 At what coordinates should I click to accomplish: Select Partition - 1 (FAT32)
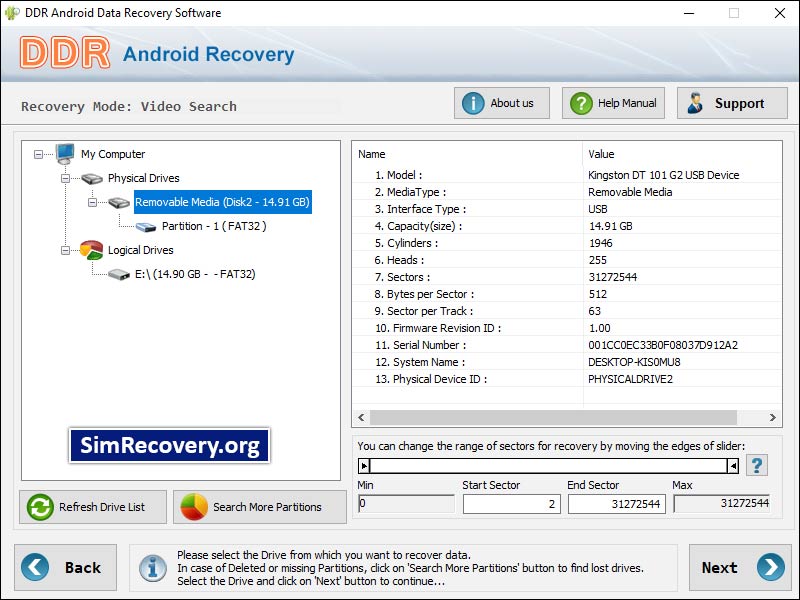click(214, 226)
